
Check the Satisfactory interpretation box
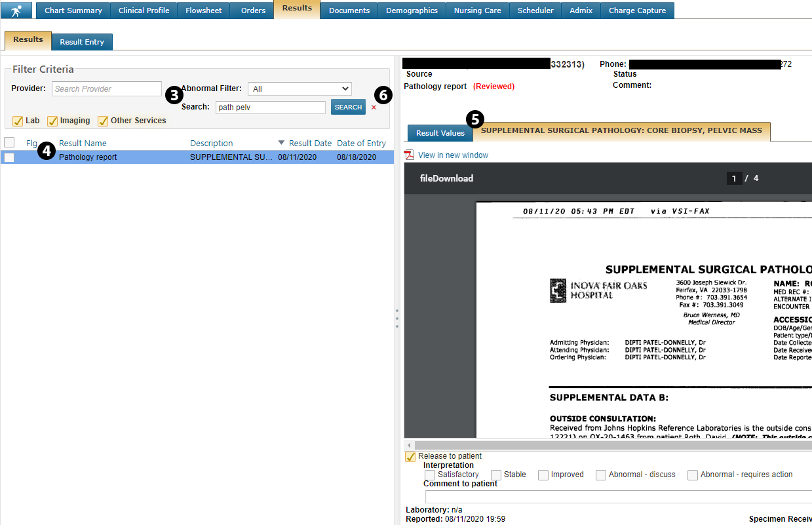click(430, 475)
